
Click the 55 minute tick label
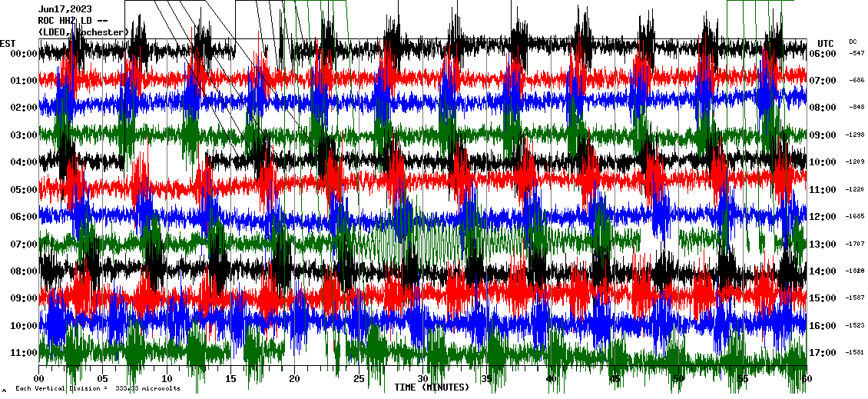[x=742, y=379]
